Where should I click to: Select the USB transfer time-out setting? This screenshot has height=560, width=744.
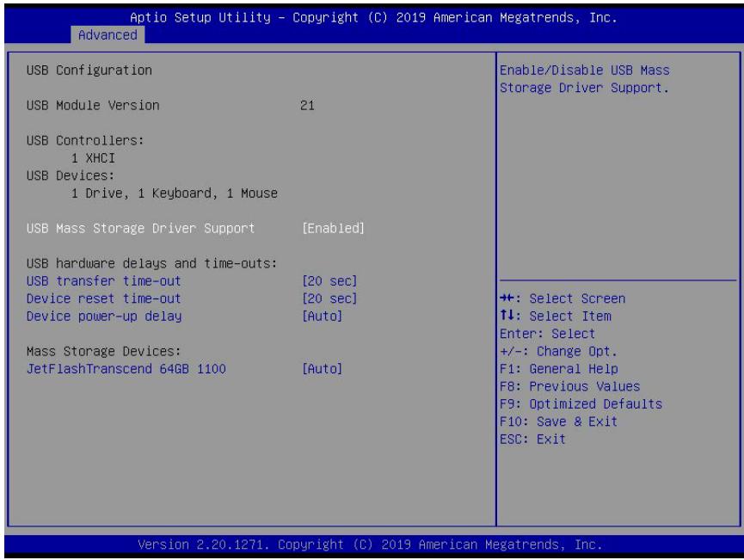click(x=103, y=281)
